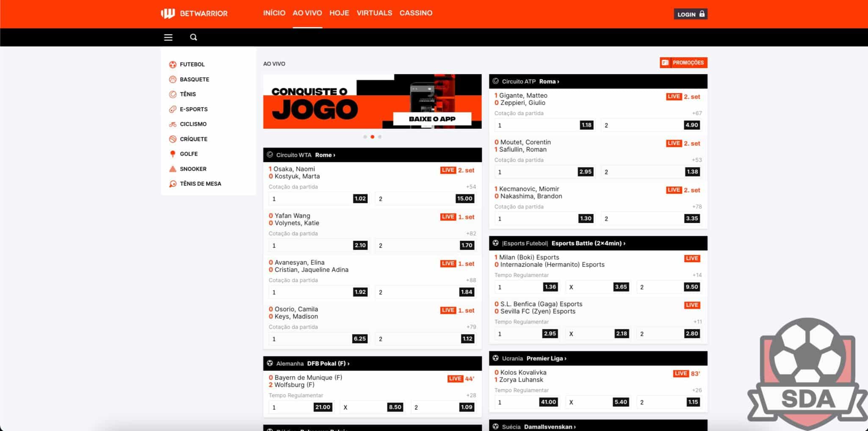The width and height of the screenshot is (868, 431).
Task: Click the Tênis de Mesa paddle icon
Action: [x=173, y=184]
